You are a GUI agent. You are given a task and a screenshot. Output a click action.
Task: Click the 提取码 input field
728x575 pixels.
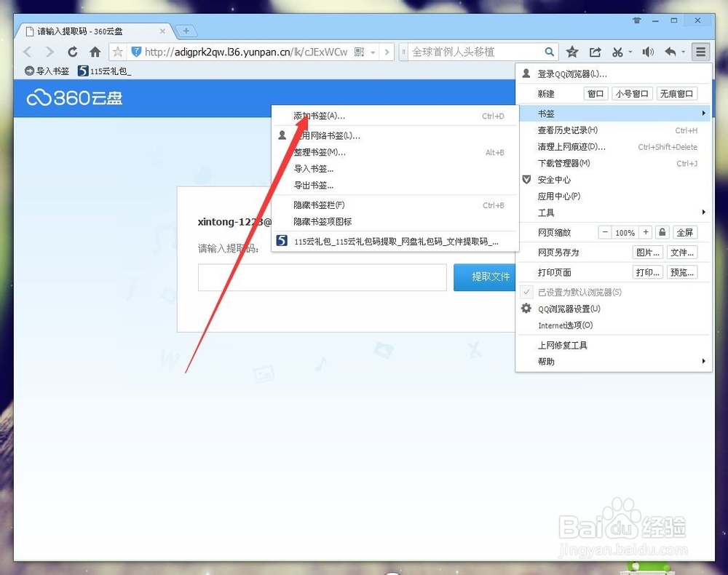click(x=323, y=277)
